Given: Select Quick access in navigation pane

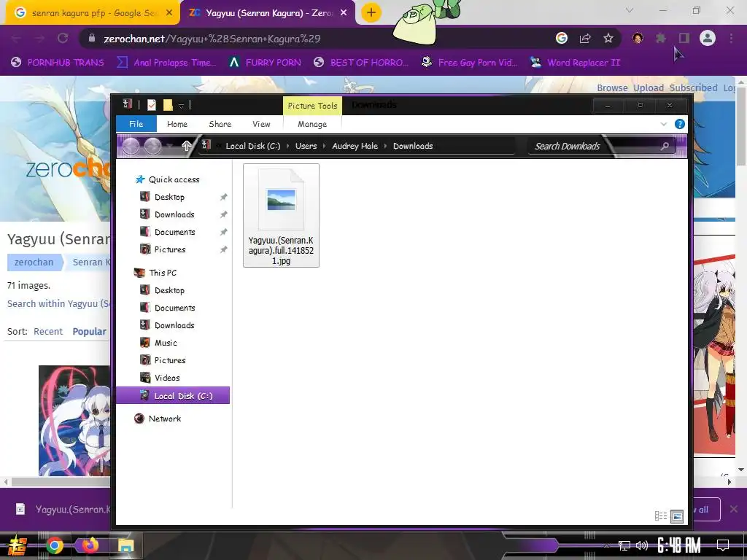Looking at the screenshot, I should click(x=174, y=179).
